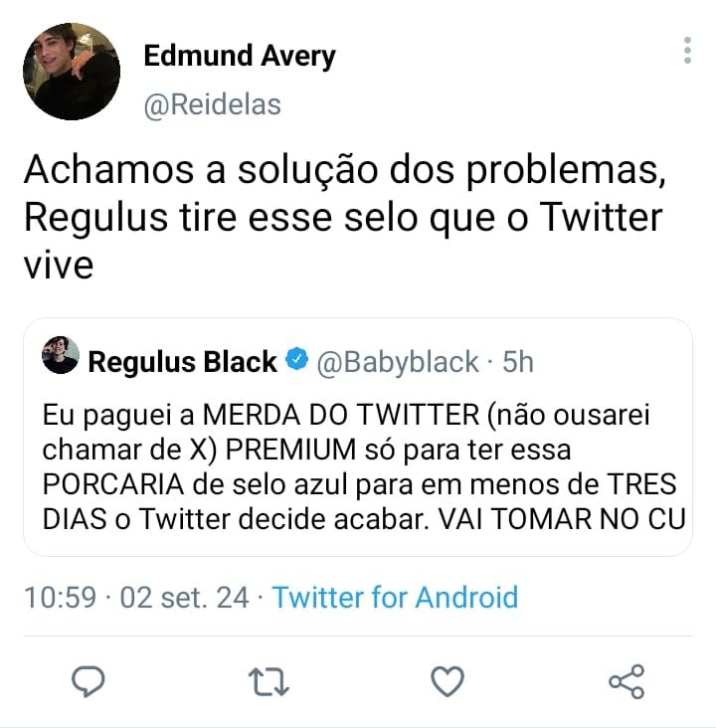Image resolution: width=716 pixels, height=728 pixels.
Task: Open Regulus Black's small avatar
Action: [x=61, y=355]
